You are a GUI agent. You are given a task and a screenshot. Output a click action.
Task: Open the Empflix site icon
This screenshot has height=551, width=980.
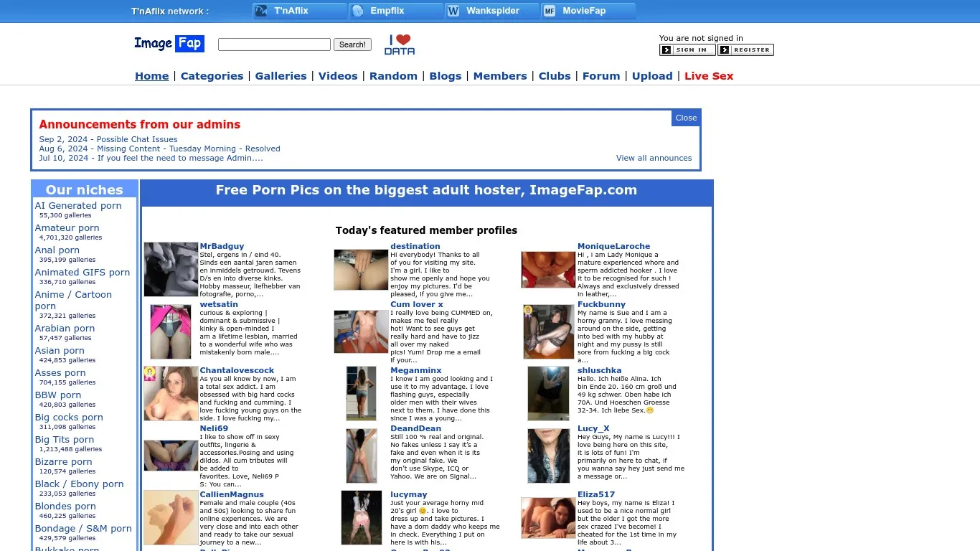coord(395,11)
